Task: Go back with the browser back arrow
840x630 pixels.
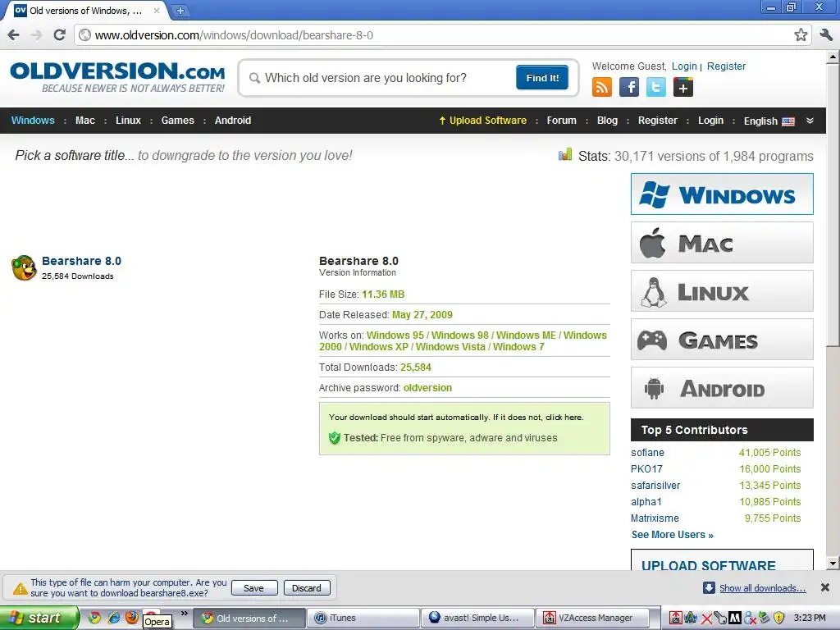Action: tap(13, 35)
